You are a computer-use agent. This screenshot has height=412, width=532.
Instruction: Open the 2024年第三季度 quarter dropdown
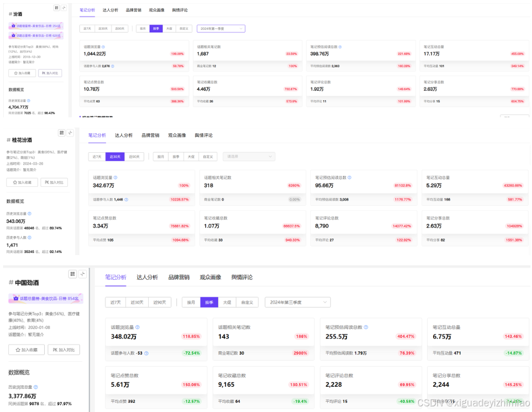[x=297, y=302]
